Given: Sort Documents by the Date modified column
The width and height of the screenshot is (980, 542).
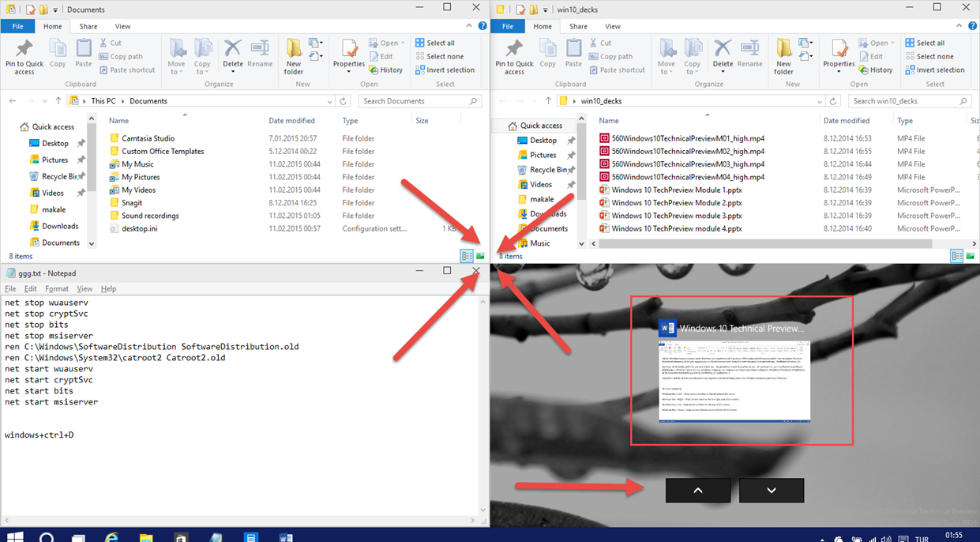Looking at the screenshot, I should 291,121.
